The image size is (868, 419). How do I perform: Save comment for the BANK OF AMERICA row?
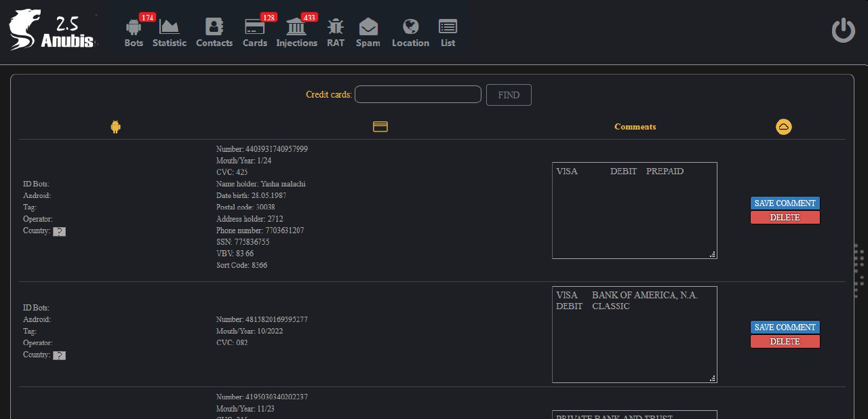pyautogui.click(x=785, y=327)
